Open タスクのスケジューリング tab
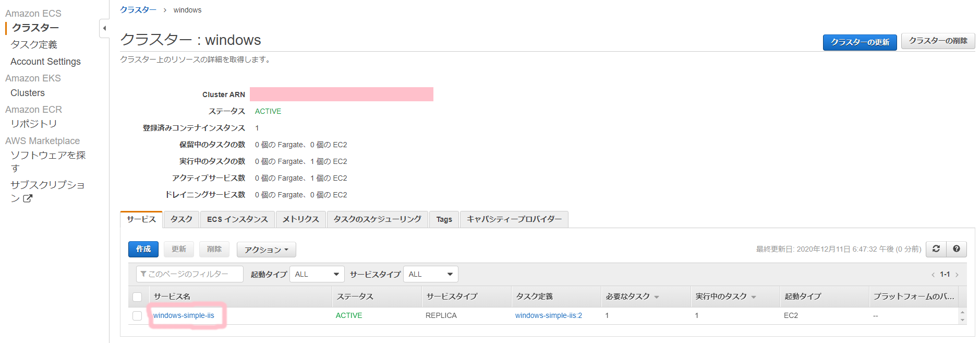 [x=378, y=219]
